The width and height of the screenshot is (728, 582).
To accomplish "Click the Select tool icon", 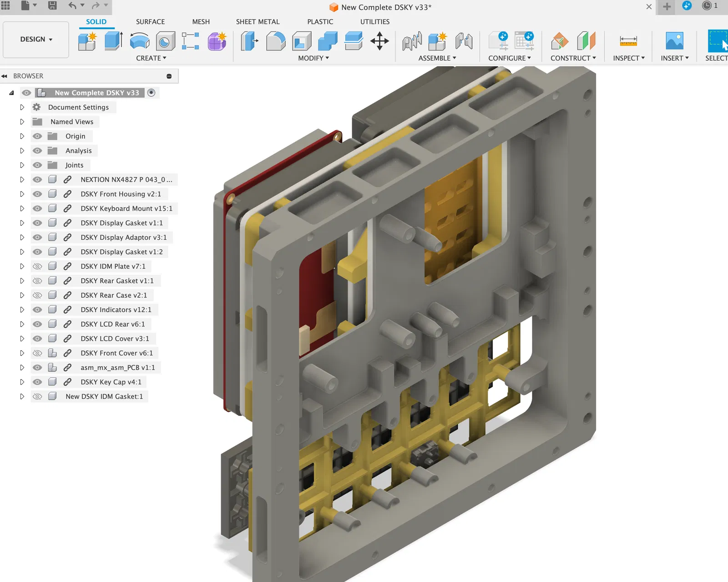I will coord(718,41).
